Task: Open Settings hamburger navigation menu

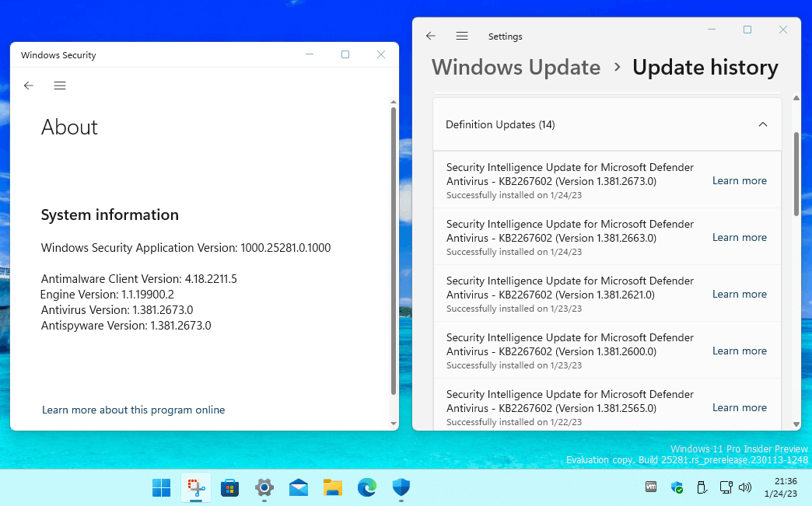Action: (462, 36)
